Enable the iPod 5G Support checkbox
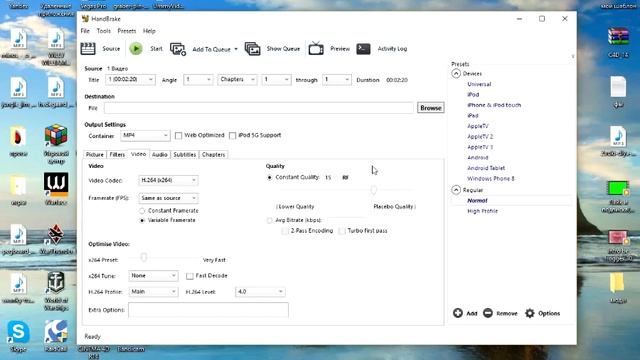Screen dimensions: 640x360 pyautogui.click(x=232, y=136)
